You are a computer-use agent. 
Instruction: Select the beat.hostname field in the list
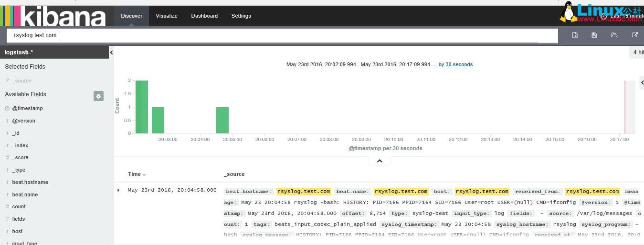30,182
